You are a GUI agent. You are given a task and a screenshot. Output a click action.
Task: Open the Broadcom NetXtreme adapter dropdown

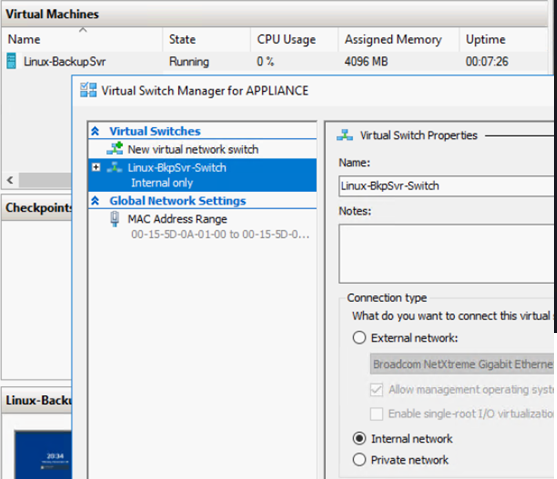(462, 364)
